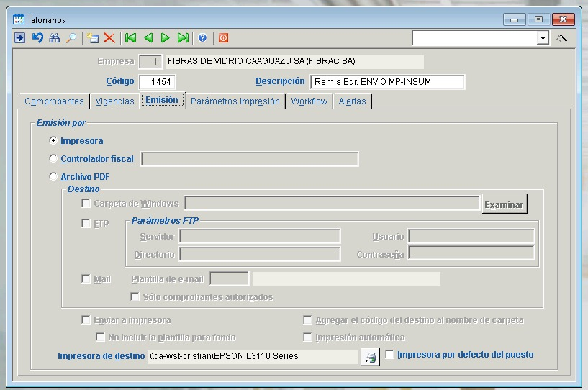Switch to the Comprobantes tab

[x=54, y=101]
